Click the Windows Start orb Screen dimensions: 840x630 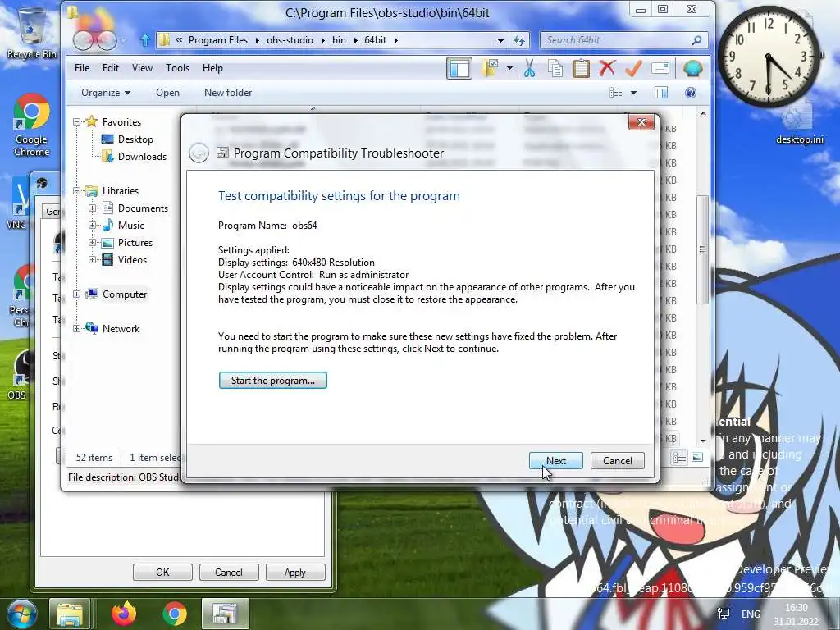(x=21, y=614)
